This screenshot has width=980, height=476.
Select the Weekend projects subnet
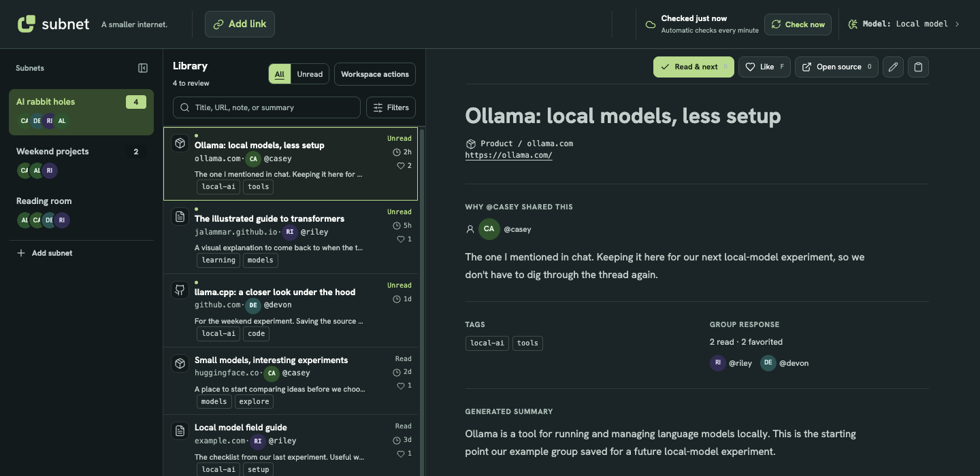[81, 162]
